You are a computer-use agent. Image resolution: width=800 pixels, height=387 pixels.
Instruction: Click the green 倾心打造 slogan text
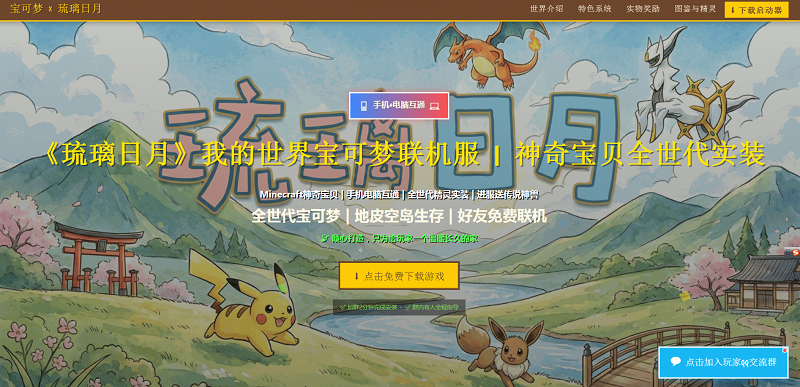coord(399,238)
